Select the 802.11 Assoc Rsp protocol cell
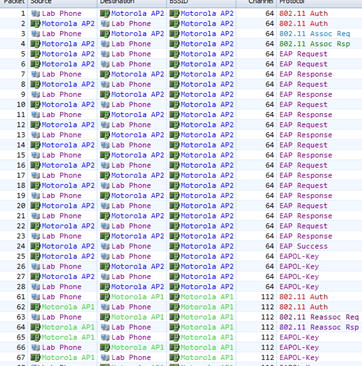Screen dimensions: 362x366 tap(315, 44)
